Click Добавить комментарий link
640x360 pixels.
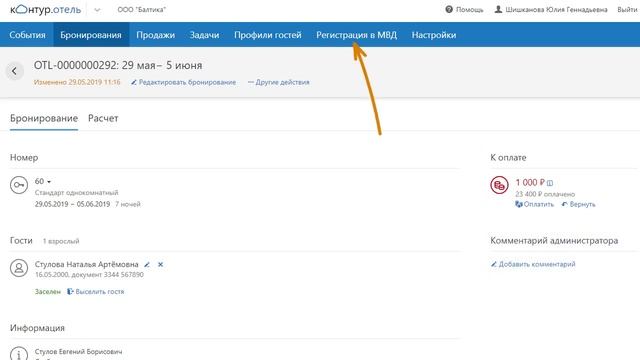(x=533, y=264)
